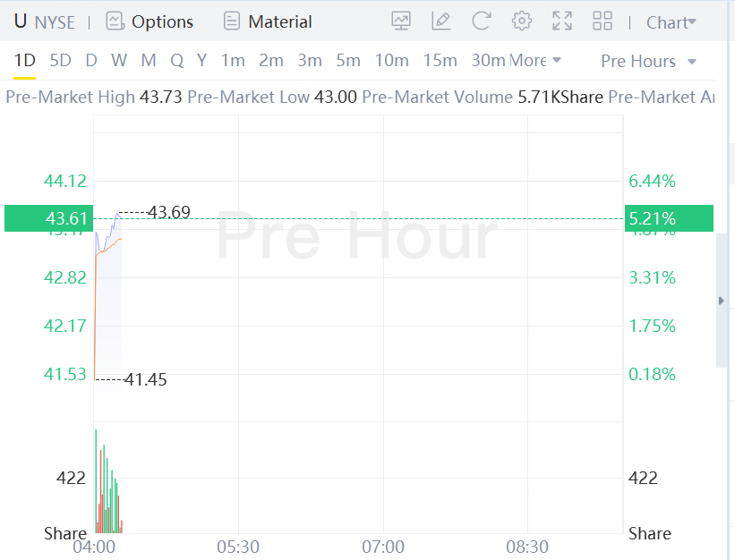Screen dimensions: 735x560
Task: Select the drawing pencil tool icon
Action: pyautogui.click(x=440, y=21)
